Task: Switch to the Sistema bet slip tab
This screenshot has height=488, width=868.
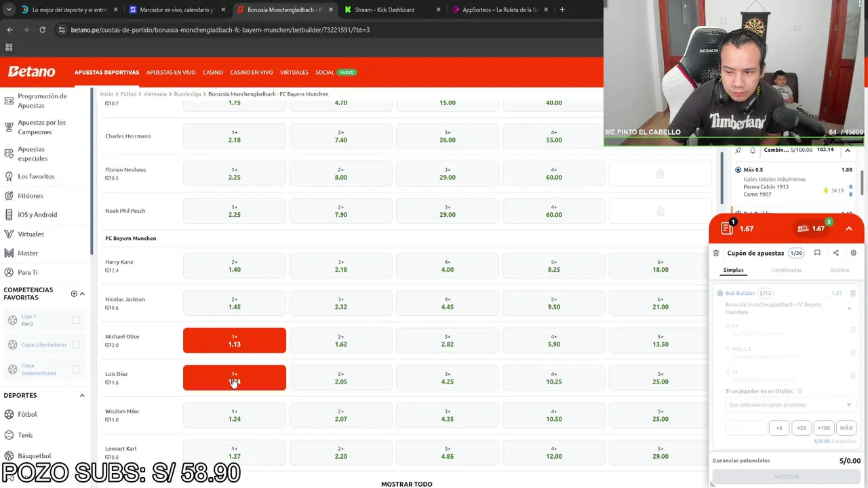Action: 840,270
